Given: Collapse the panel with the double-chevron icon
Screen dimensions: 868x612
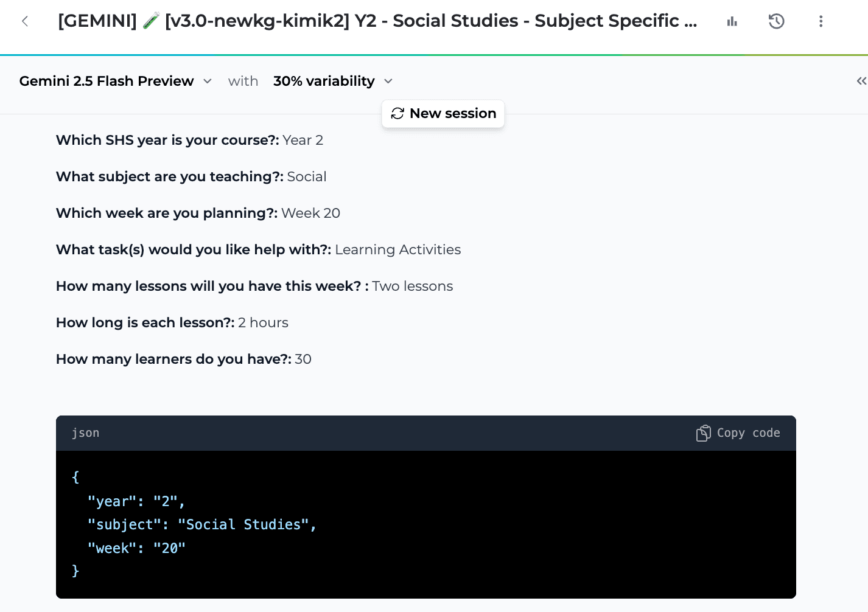Looking at the screenshot, I should tap(861, 80).
